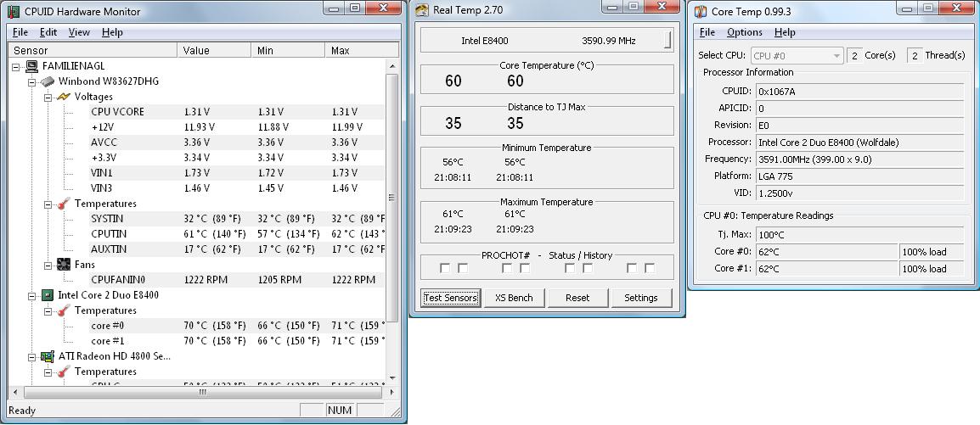Collapse the ATI Radeon HD 4800 node
The height and width of the screenshot is (425, 980).
pyautogui.click(x=32, y=356)
